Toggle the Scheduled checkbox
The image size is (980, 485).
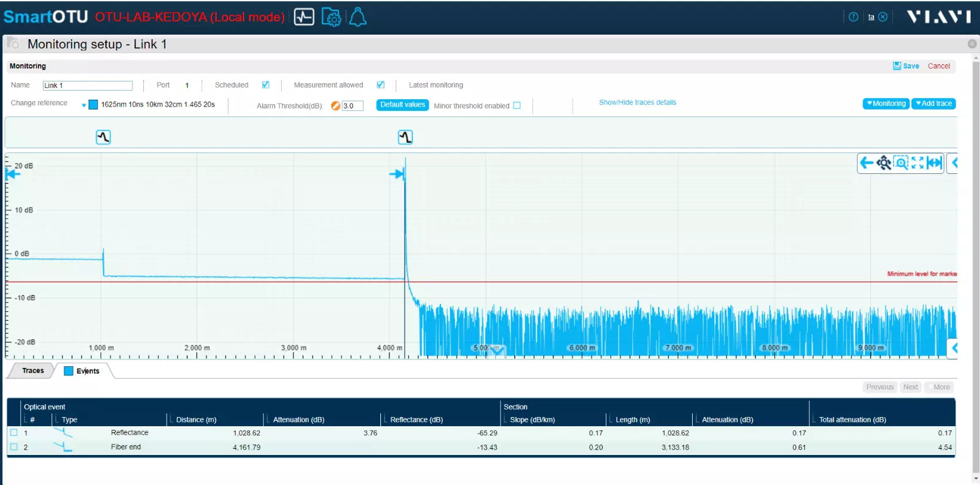pyautogui.click(x=265, y=85)
